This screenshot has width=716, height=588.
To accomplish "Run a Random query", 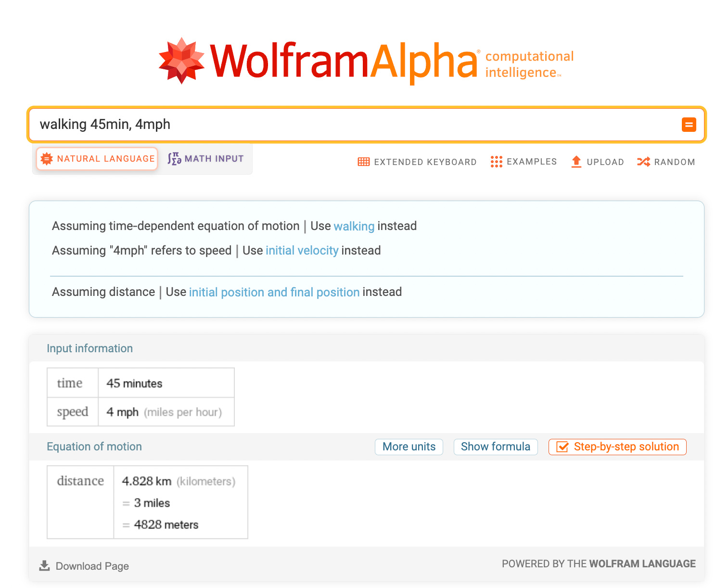I will coord(666,162).
